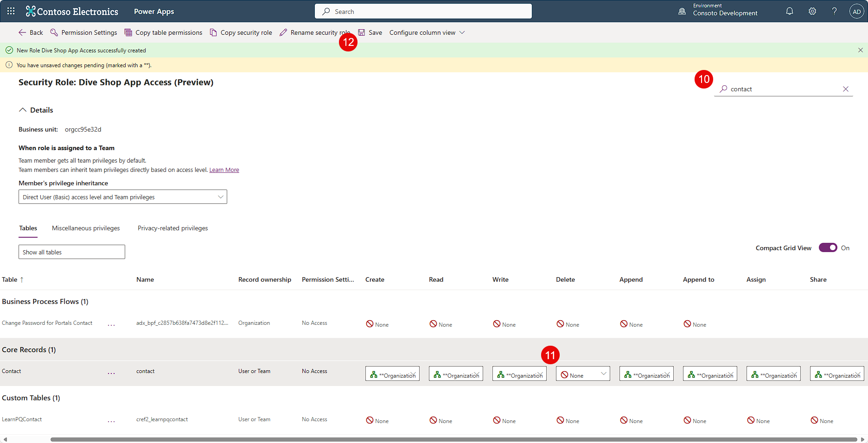Switch to the Miscellaneous privileges tab
This screenshot has height=443, width=868.
(x=86, y=228)
